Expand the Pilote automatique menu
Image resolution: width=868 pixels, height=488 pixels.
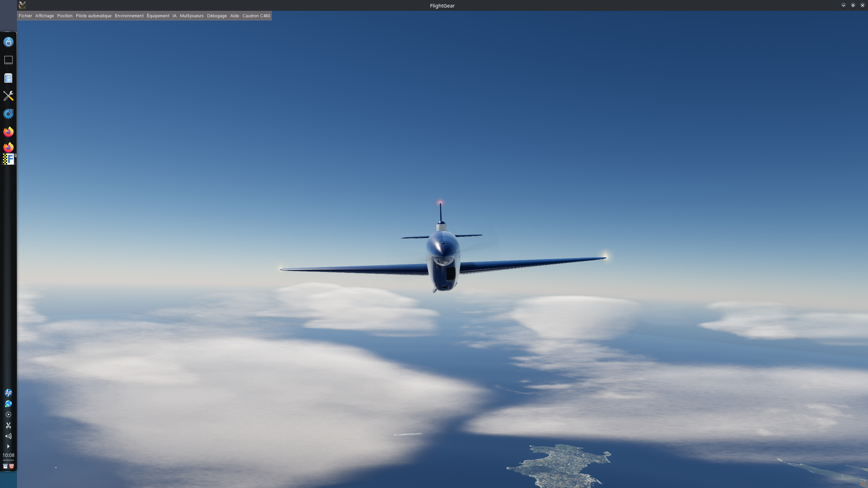click(94, 16)
